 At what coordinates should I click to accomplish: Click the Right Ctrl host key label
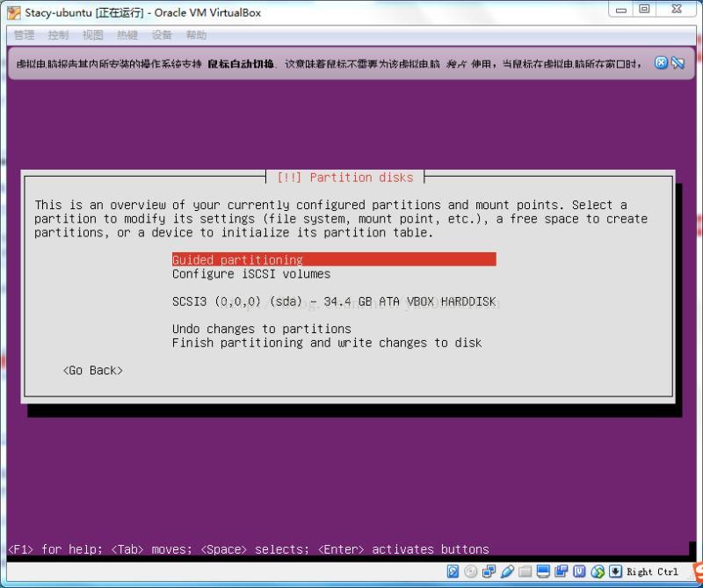[652, 572]
